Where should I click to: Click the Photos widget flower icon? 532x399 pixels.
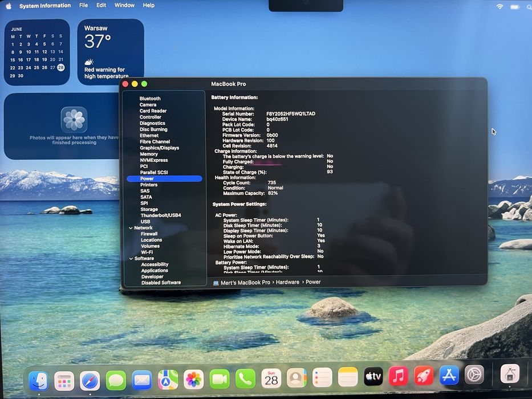(74, 120)
